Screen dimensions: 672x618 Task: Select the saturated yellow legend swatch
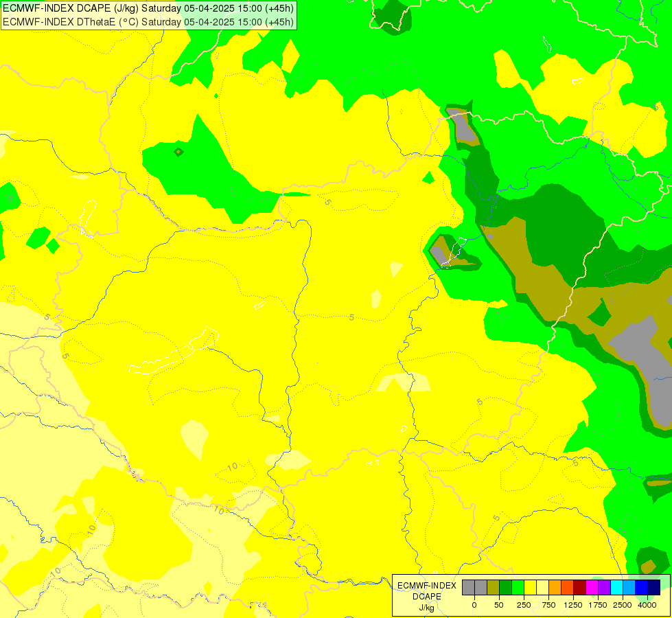click(x=530, y=588)
